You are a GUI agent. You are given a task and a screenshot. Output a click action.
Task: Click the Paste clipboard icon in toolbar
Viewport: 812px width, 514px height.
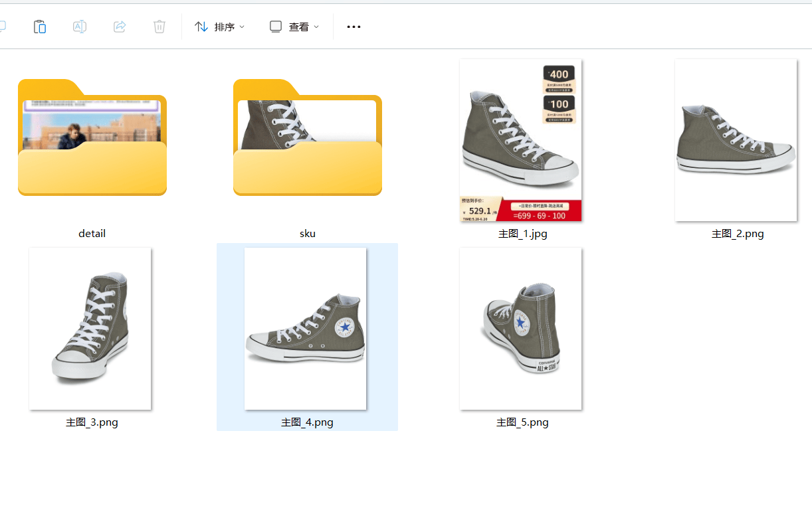40,27
